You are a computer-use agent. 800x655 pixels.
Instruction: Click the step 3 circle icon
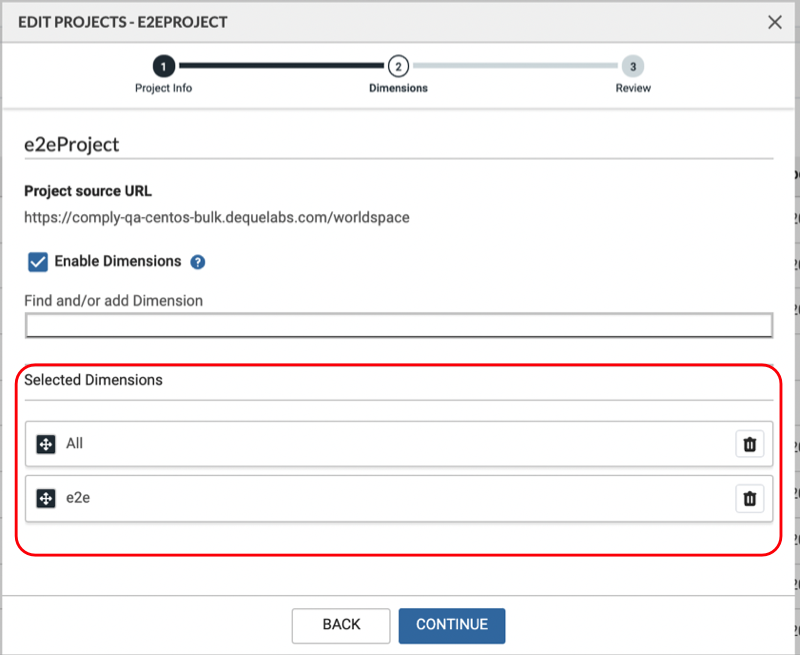tap(632, 66)
